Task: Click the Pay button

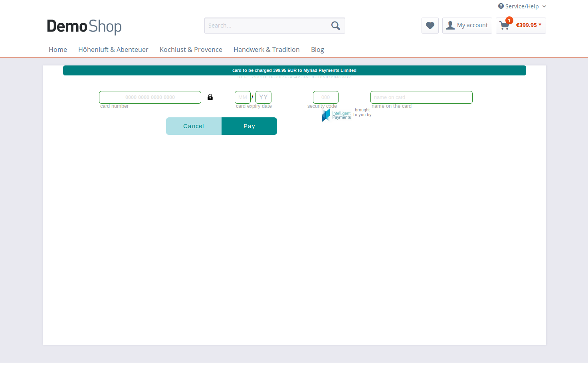Action: (x=249, y=126)
